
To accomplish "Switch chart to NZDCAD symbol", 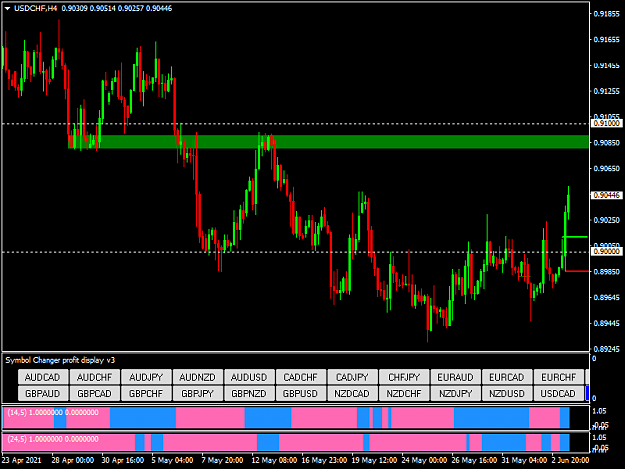I will pos(352,393).
